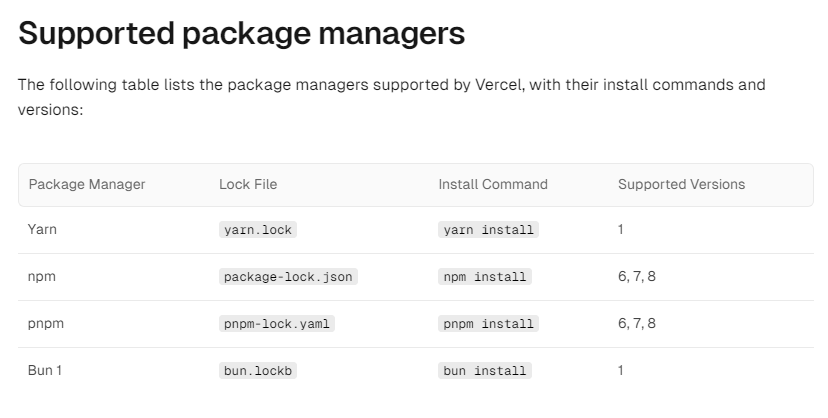Click the npm install command
828x418 pixels.
485,277
